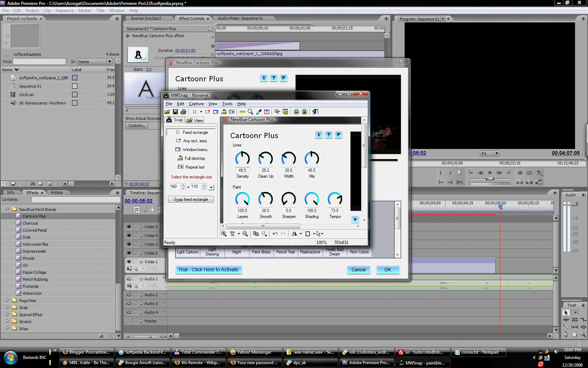Image resolution: width=588 pixels, height=368 pixels.
Task: Flip image icon in MWSnap bottom toolbar
Action: point(294,234)
